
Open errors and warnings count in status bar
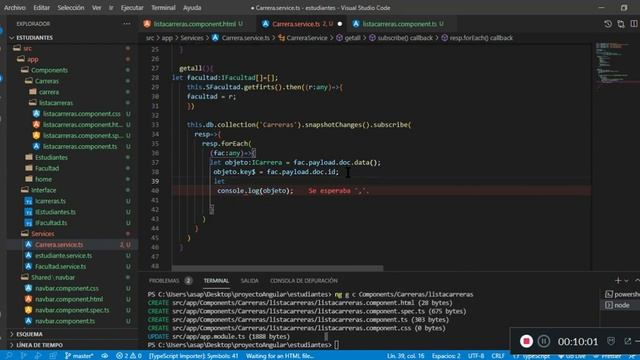pyautogui.click(x=129, y=356)
